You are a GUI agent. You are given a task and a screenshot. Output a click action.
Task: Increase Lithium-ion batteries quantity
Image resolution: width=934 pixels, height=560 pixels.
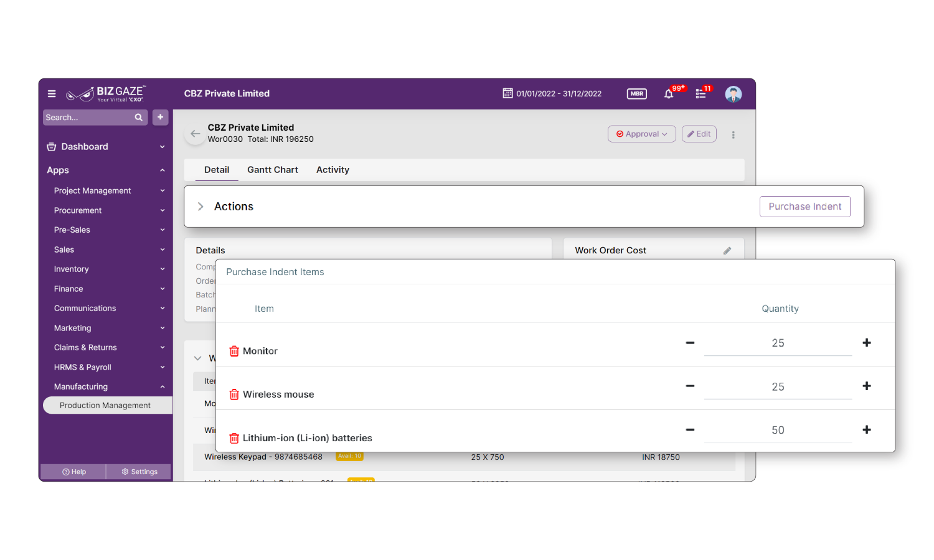tap(867, 430)
